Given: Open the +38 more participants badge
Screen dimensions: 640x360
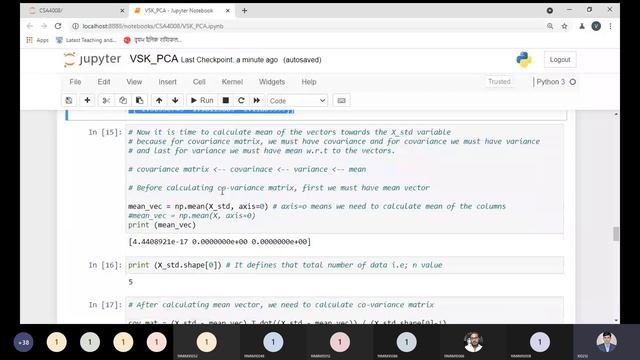Looking at the screenshot, I should point(24,342).
